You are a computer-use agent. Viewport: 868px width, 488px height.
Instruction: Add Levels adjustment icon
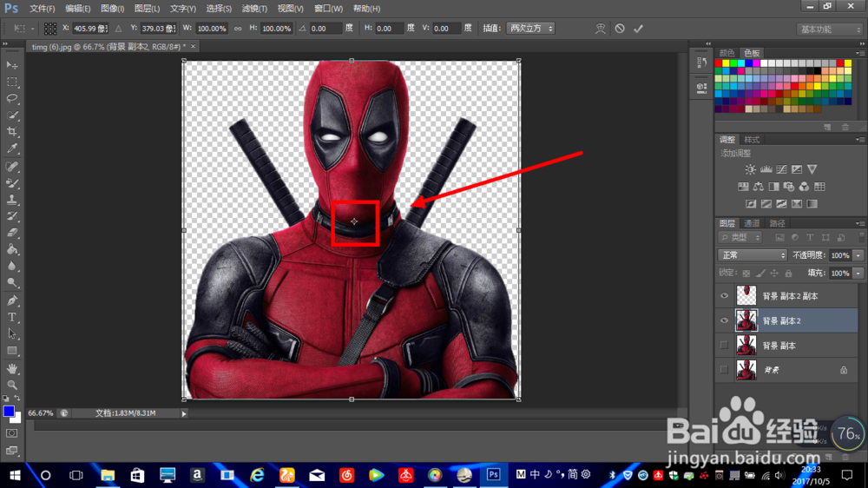coord(766,169)
